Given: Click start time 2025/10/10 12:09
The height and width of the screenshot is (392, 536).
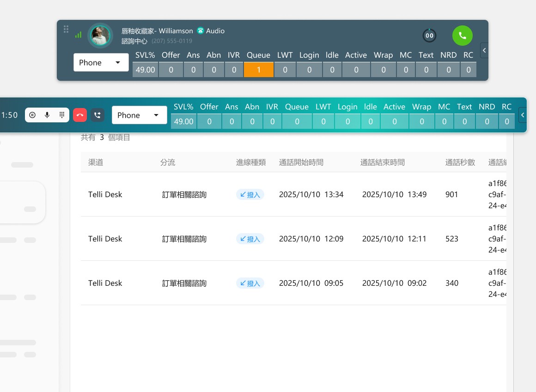Looking at the screenshot, I should coord(311,239).
